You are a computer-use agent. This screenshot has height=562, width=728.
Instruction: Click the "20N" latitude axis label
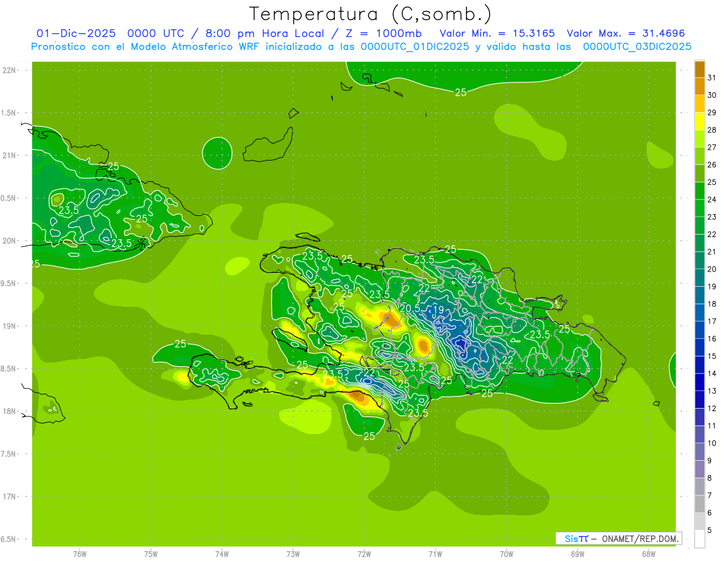point(10,241)
